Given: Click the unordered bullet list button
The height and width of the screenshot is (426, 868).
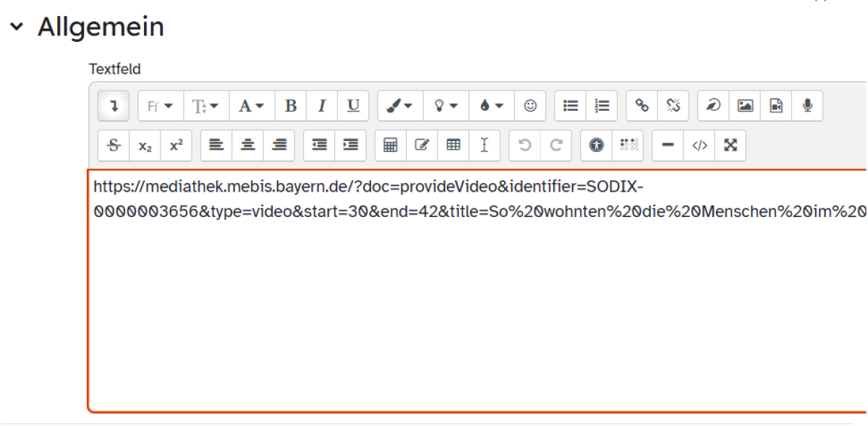Looking at the screenshot, I should coord(571,106).
